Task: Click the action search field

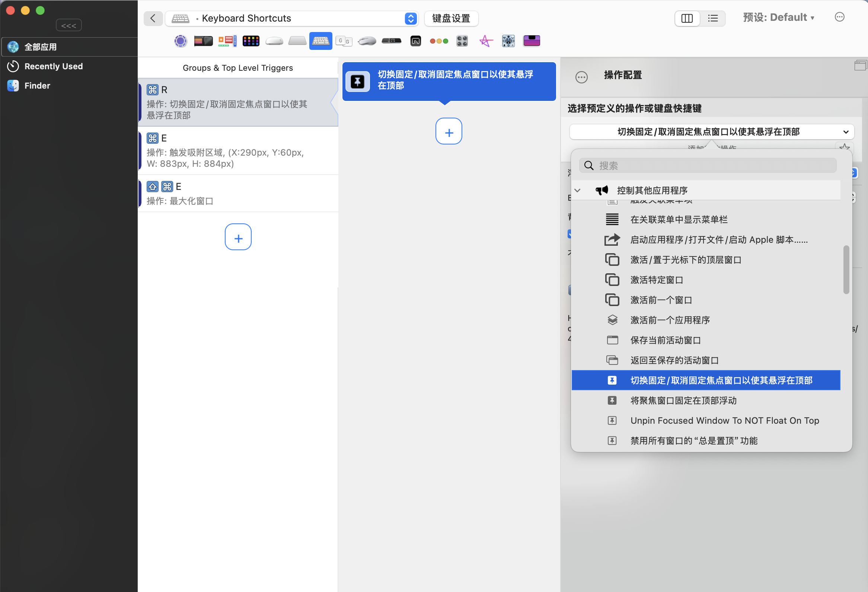Action: point(708,165)
